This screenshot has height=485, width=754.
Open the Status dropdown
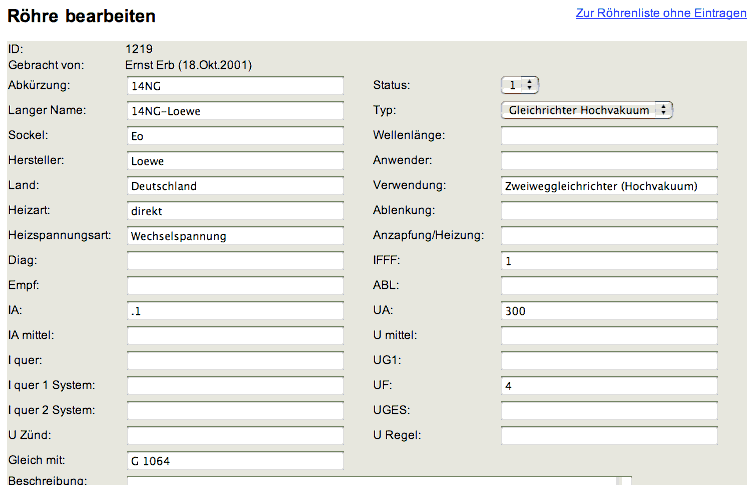(x=519, y=85)
